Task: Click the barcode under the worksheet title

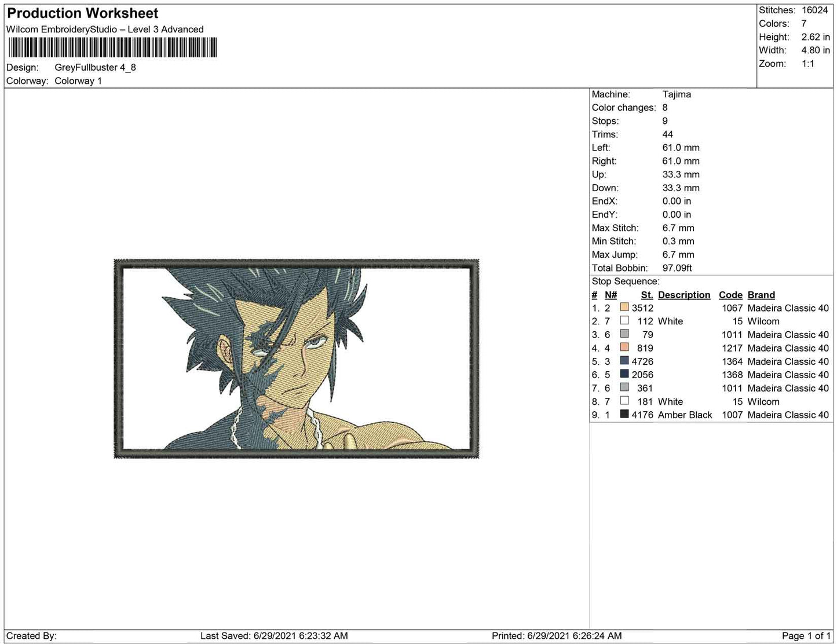Action: coord(112,47)
